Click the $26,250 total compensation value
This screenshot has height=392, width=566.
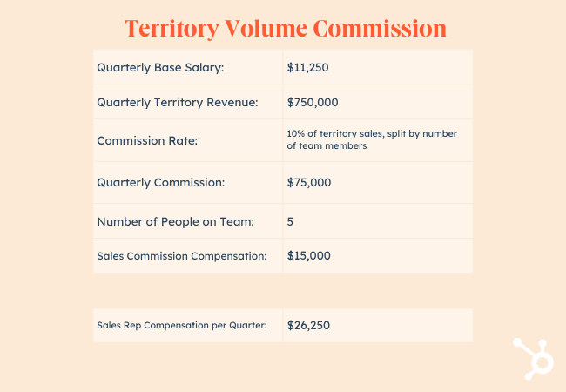[x=308, y=326]
